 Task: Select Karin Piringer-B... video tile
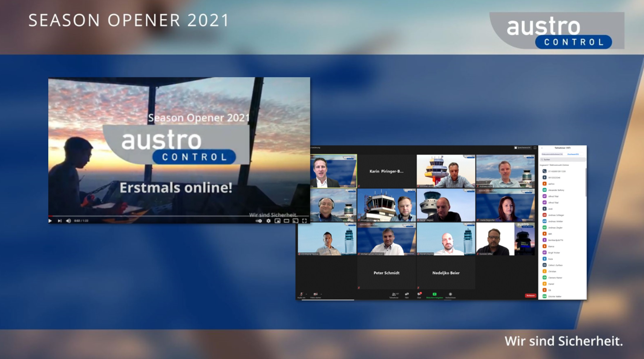(386, 171)
